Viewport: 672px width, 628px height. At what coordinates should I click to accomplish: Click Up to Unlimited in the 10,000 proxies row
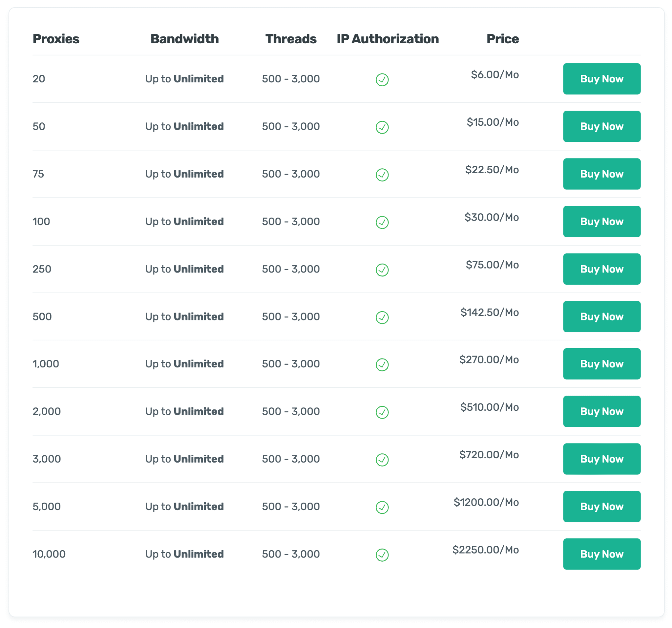click(184, 554)
